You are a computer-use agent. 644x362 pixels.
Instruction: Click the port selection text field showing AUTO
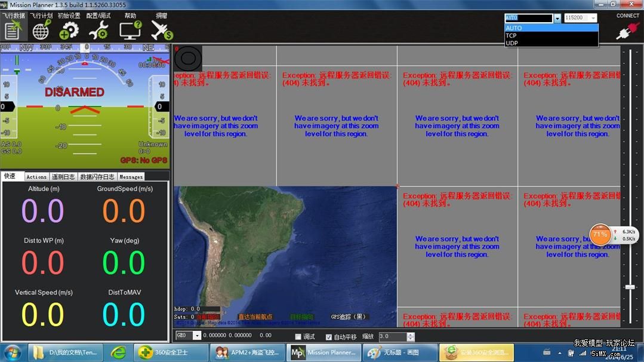pos(529,18)
